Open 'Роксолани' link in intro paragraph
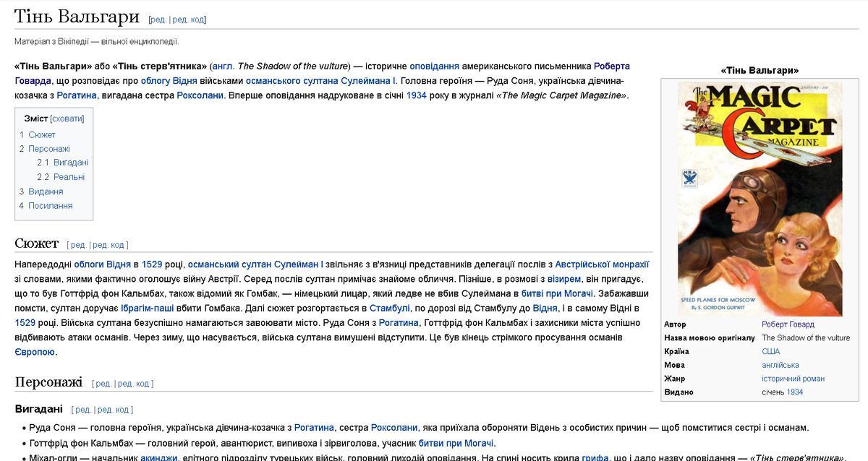Viewport: 868px width, 461px height. point(201,95)
